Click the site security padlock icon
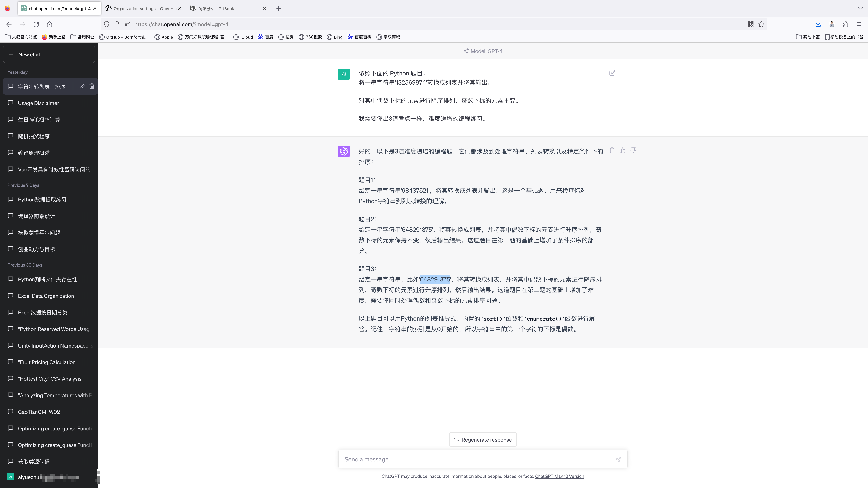Viewport: 868px width, 488px height. click(117, 24)
